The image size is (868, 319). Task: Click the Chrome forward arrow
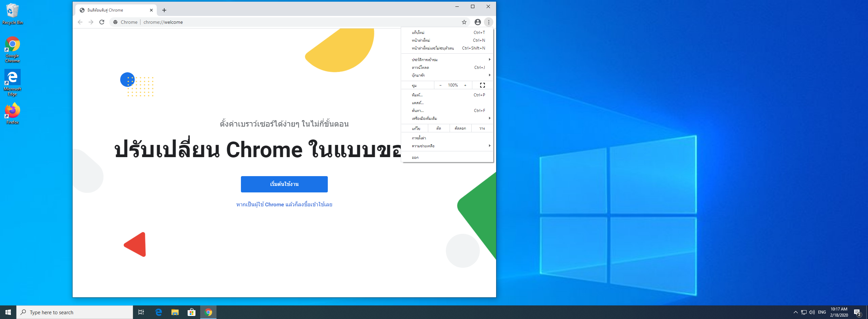(91, 22)
